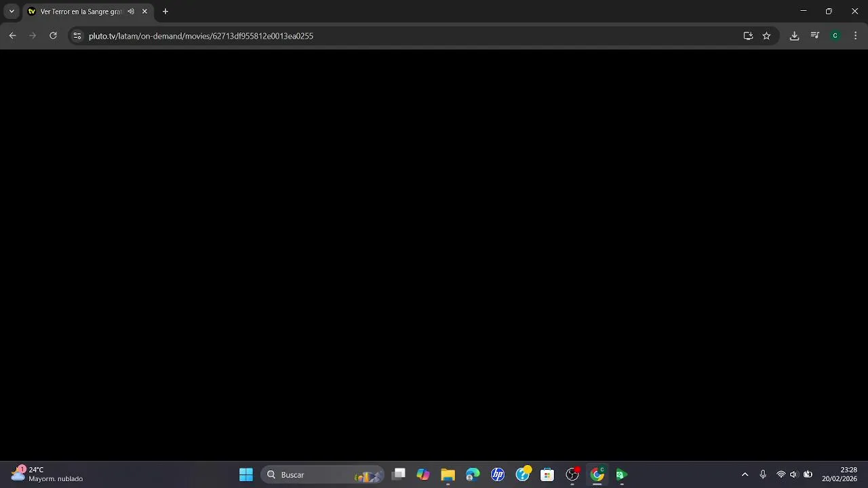Click the Buscar taskbar search box

click(323, 474)
